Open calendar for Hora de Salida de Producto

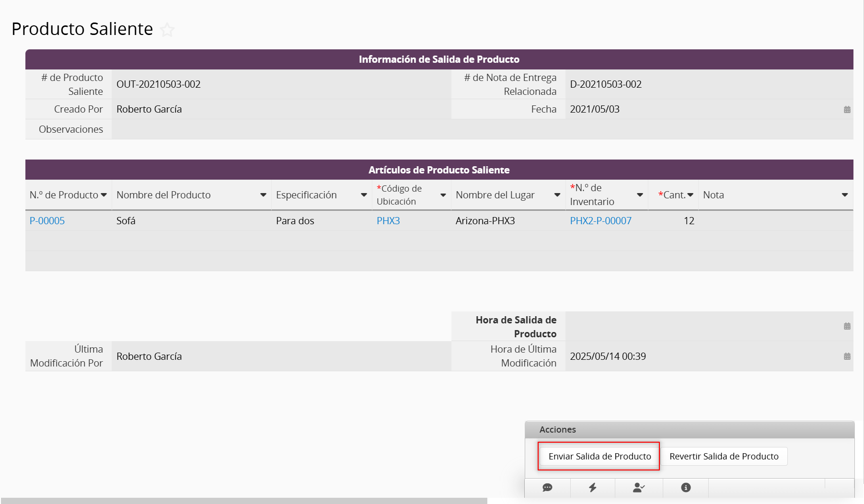(847, 326)
